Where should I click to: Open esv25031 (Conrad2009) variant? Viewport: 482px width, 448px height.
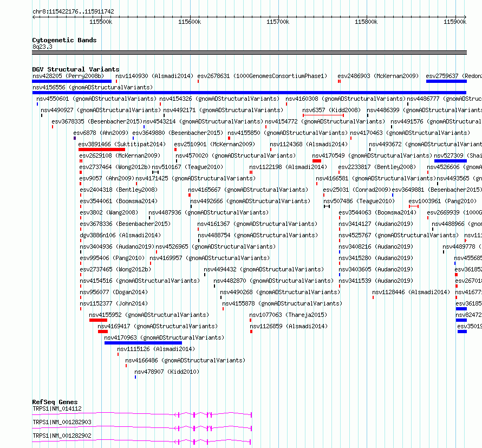(x=357, y=190)
